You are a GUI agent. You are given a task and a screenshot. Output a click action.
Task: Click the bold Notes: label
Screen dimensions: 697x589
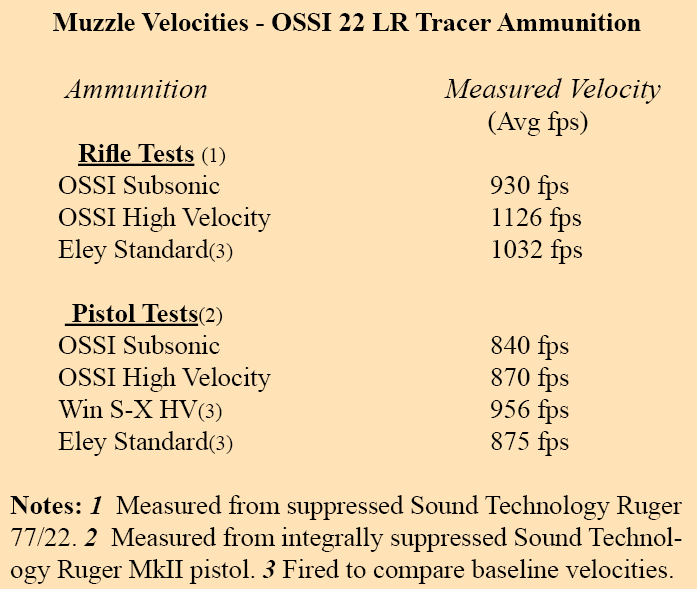tap(46, 505)
